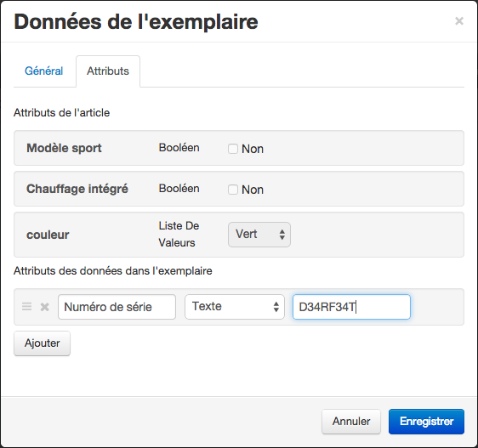Focus the Numéro de série name field
Image resolution: width=478 pixels, height=448 pixels.
[117, 307]
